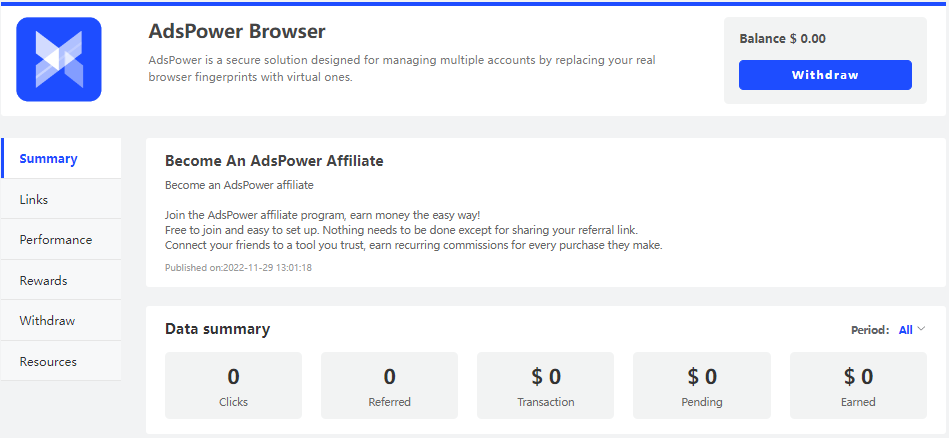The height and width of the screenshot is (438, 949).
Task: Click the Clicks count card
Action: [234, 385]
